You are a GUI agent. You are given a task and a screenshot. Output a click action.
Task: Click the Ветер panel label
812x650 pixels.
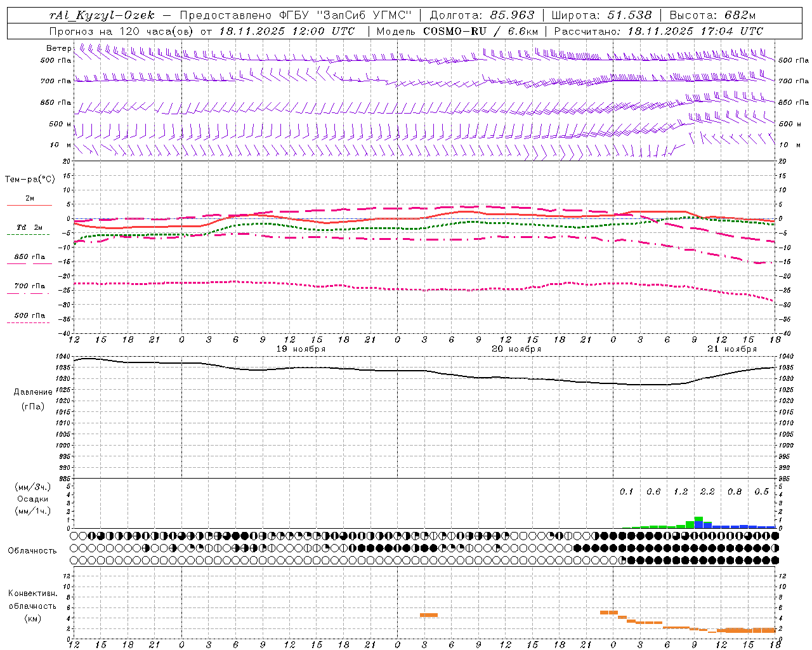coord(58,48)
